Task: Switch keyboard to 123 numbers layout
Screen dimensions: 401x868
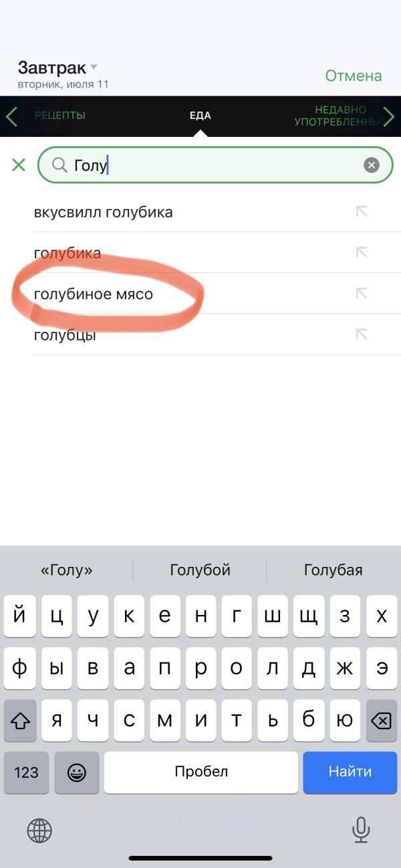Action: point(26,772)
